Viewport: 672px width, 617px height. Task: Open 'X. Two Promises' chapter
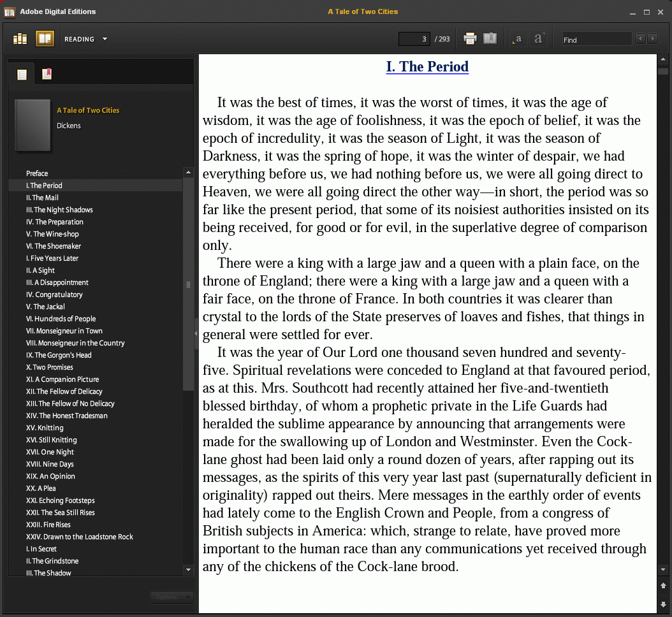click(49, 367)
